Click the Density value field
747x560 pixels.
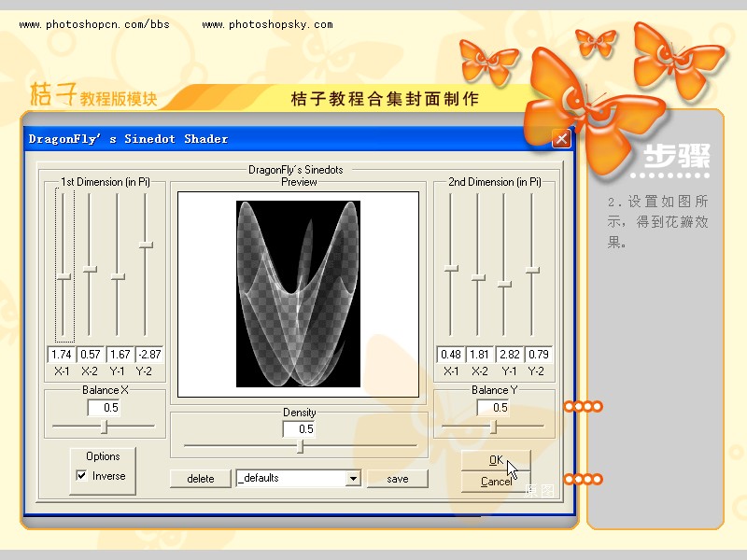tap(299, 429)
